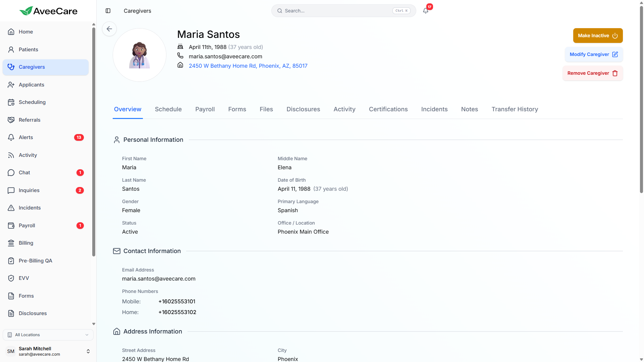644x362 pixels.
Task: Open Pre-Billing QA in the sidebar
Action: 36,261
